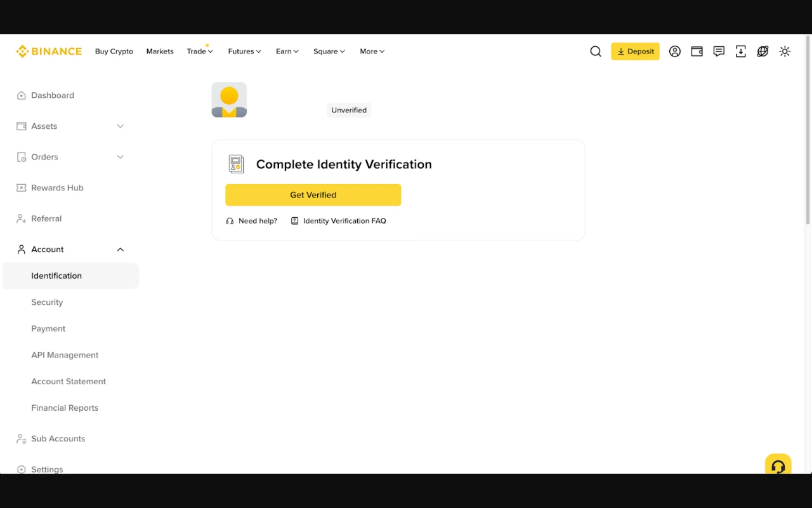Screen dimensions: 812x508
Task: Open the Futures dropdown menu
Action: tap(245, 51)
